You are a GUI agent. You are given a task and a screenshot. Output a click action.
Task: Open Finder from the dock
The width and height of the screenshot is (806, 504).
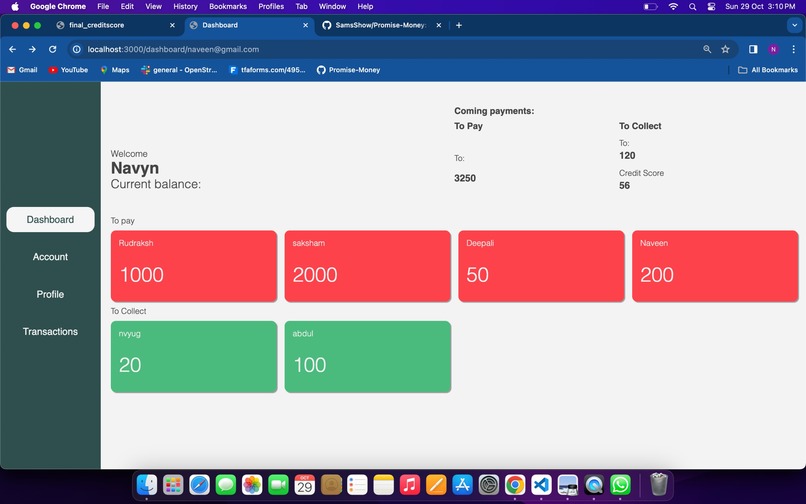tap(146, 484)
